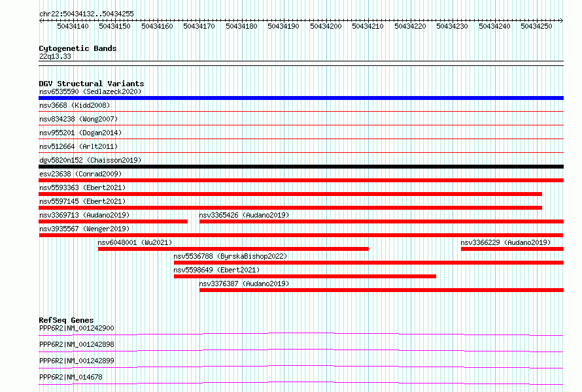Viewport: 582px width, 392px height.
Task: Click ruler position 50434230
Action: [452, 26]
